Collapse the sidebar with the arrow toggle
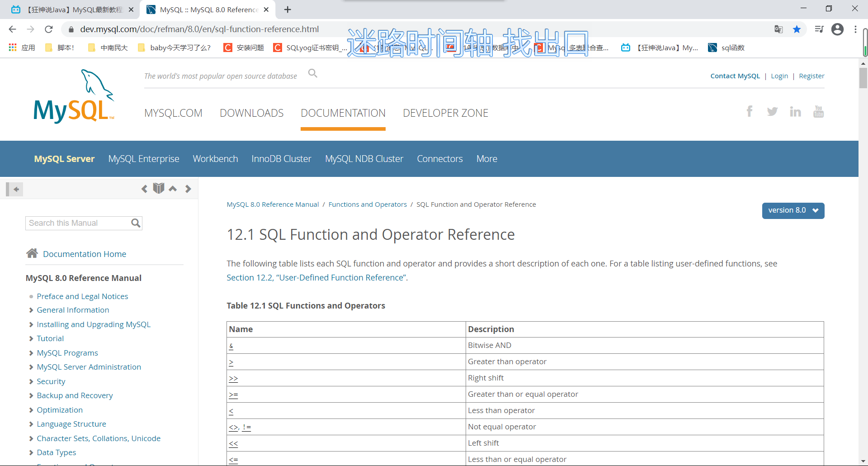 14,189
